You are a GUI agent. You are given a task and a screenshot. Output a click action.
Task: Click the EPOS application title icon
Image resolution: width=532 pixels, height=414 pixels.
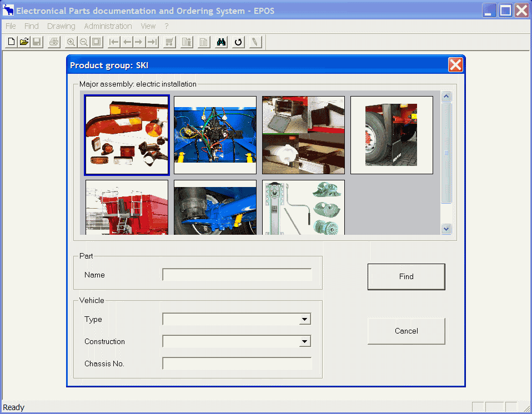(8, 10)
